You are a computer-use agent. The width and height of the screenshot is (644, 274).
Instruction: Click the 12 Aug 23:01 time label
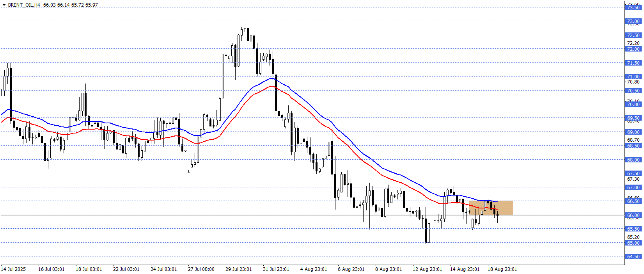pyautogui.click(x=428, y=269)
